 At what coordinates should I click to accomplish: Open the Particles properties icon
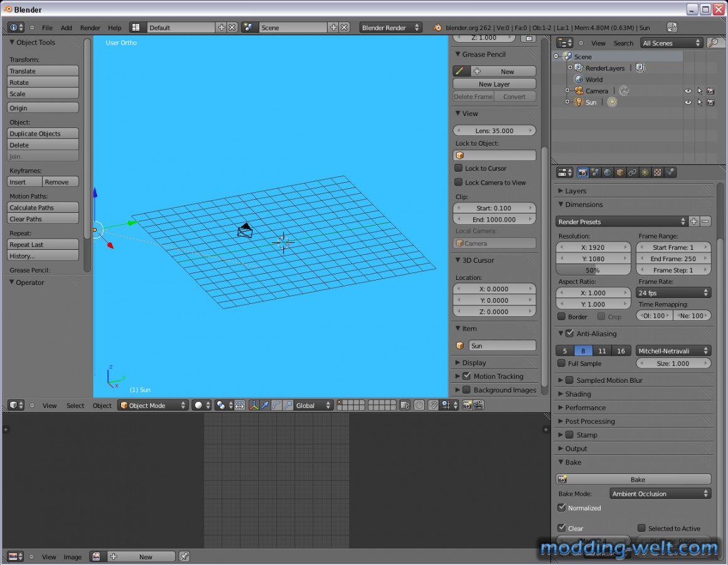(x=670, y=173)
